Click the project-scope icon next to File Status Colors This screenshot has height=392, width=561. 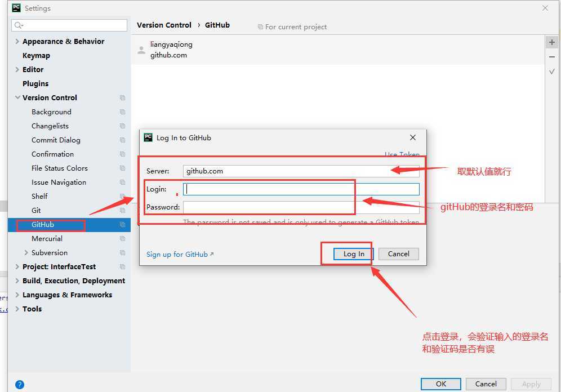(122, 168)
